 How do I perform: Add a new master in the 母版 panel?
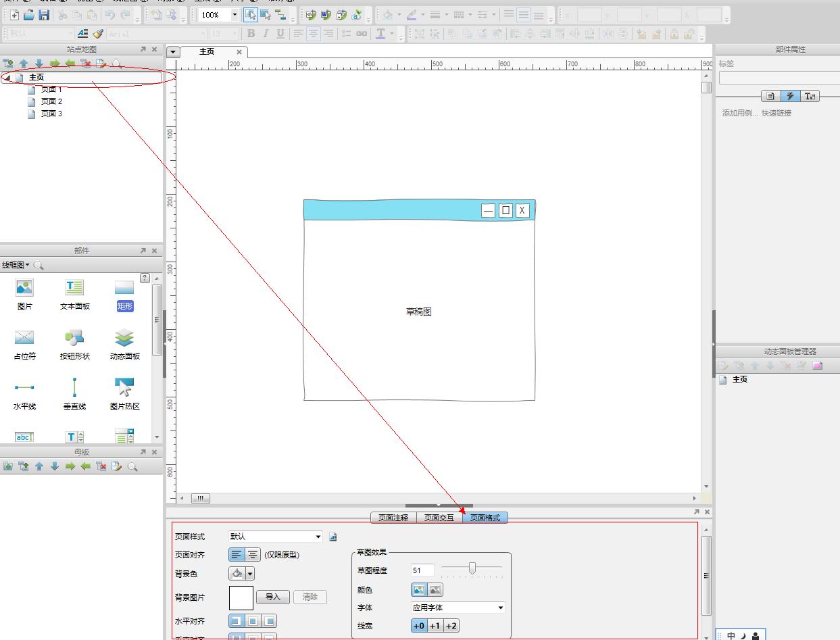click(8, 466)
